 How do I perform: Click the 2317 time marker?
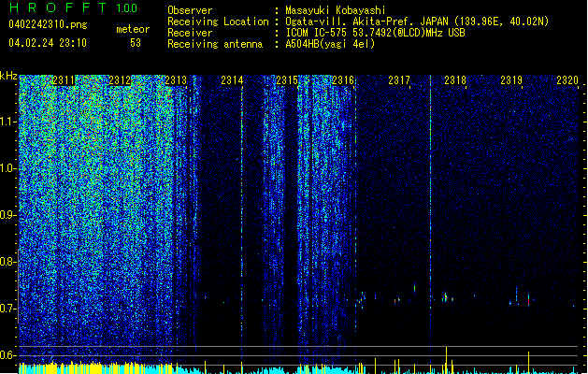click(399, 80)
